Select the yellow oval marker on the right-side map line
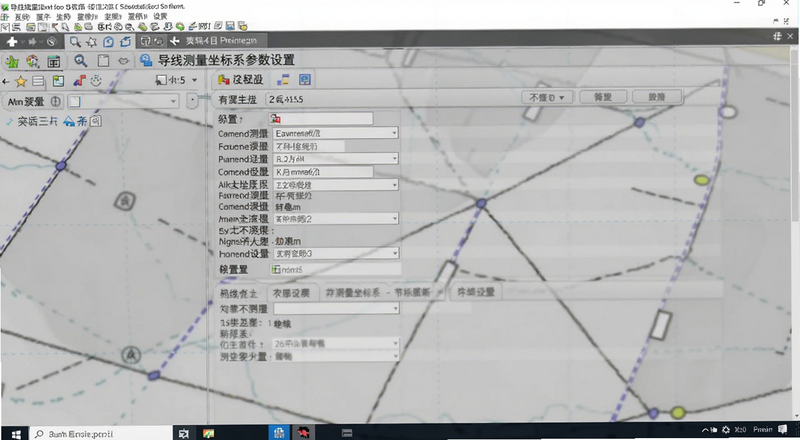This screenshot has height=440, width=800. click(702, 180)
